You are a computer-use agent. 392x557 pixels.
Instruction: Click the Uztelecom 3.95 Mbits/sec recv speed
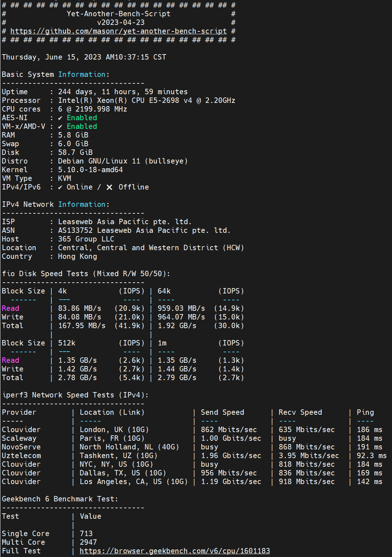309,456
